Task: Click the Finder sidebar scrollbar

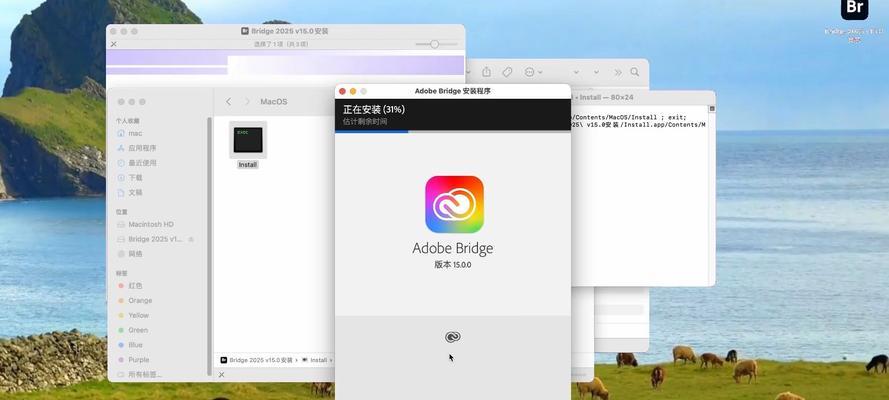Action: click(210, 246)
